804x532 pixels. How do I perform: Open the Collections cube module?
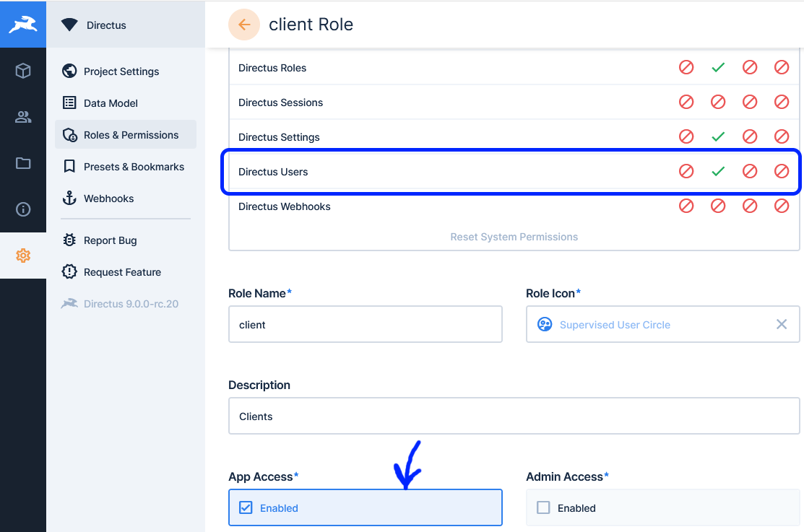tap(23, 71)
